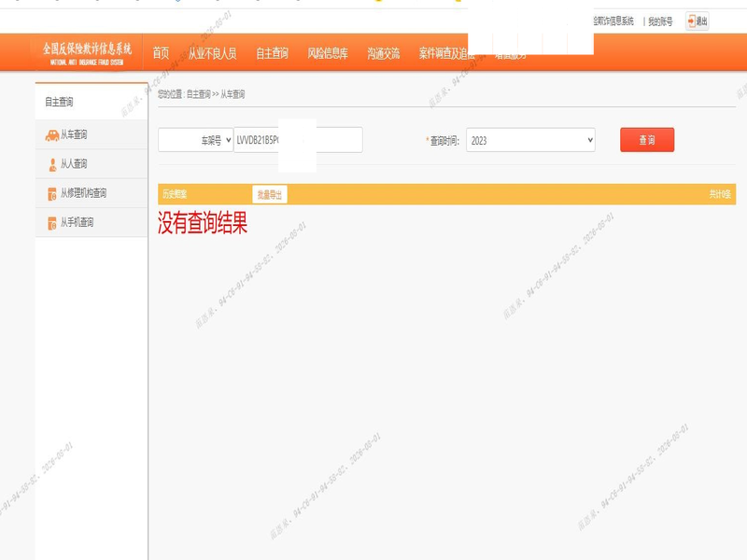Select 从修理机构查询 in the sidebar
This screenshot has height=560, width=747.
coord(92,193)
